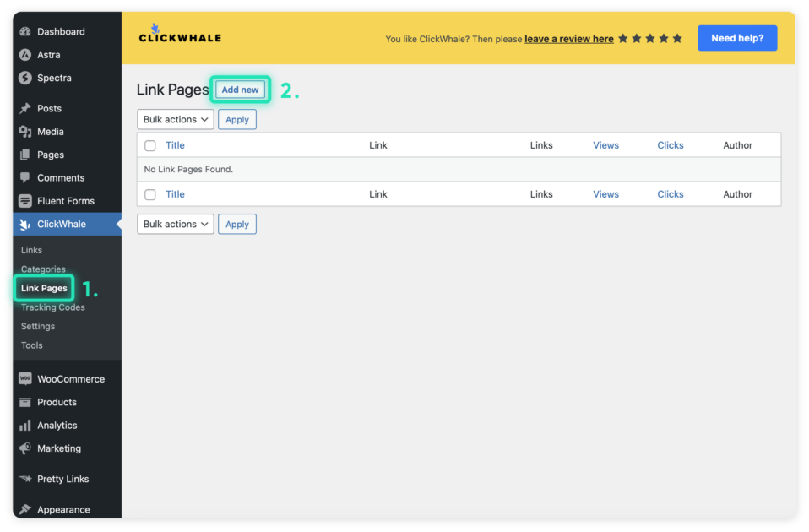
Task: Select the Analytics chart icon
Action: click(x=25, y=425)
